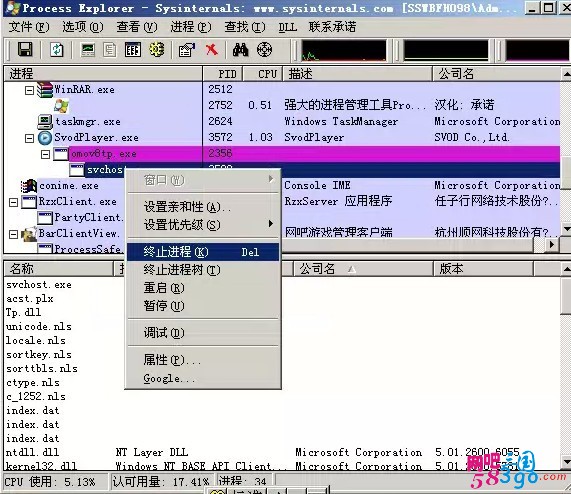Click lower pane scroll up arrow
571x494 pixels.
[x=566, y=269]
